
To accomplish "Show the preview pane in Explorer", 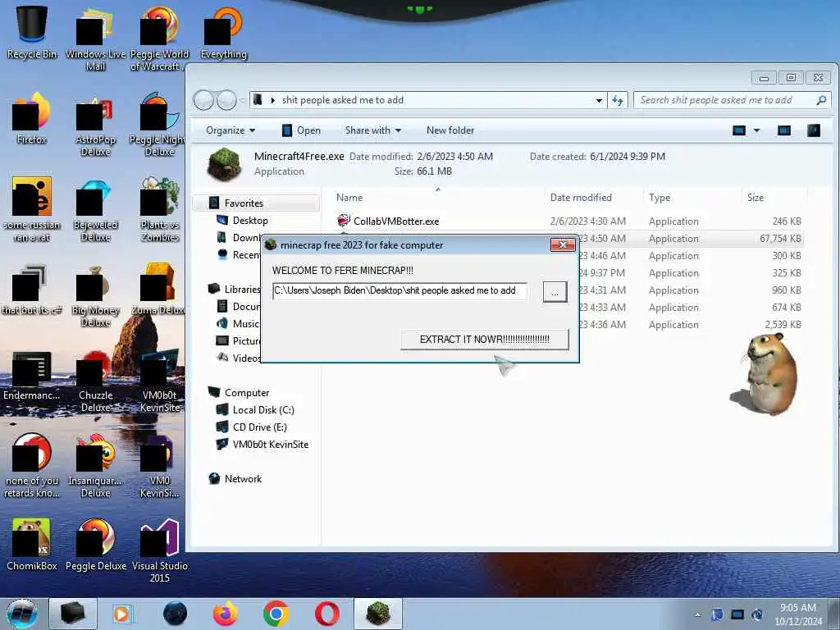I will [x=783, y=130].
